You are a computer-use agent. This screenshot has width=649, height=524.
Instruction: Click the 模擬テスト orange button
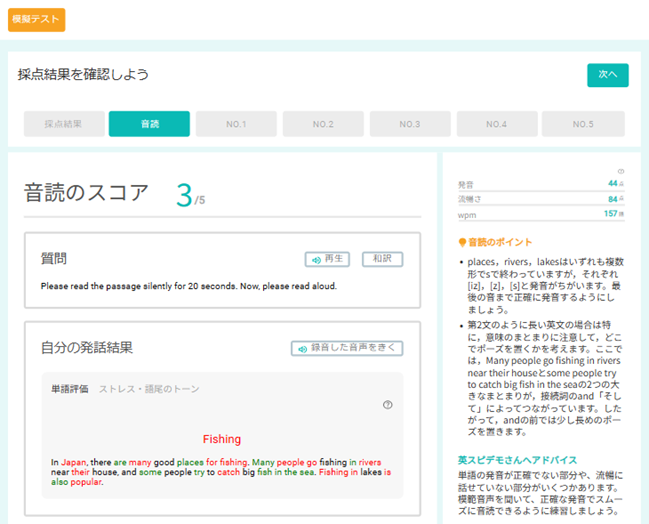point(36,19)
